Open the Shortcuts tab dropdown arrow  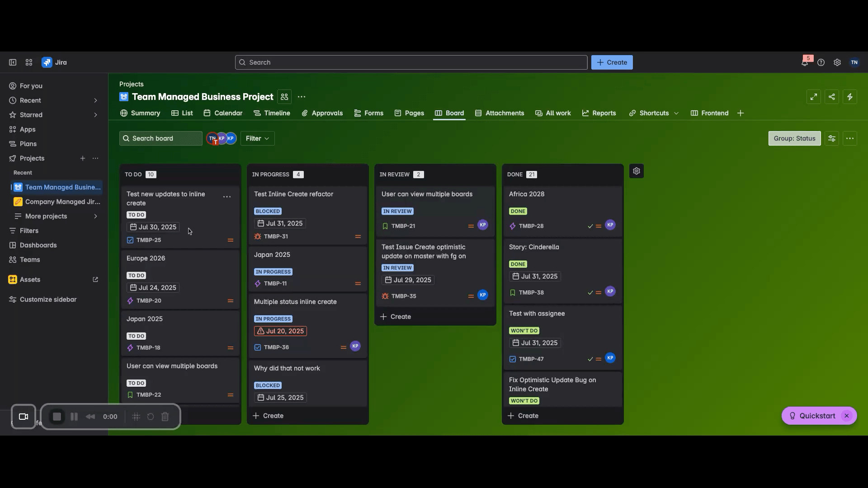[676, 113]
